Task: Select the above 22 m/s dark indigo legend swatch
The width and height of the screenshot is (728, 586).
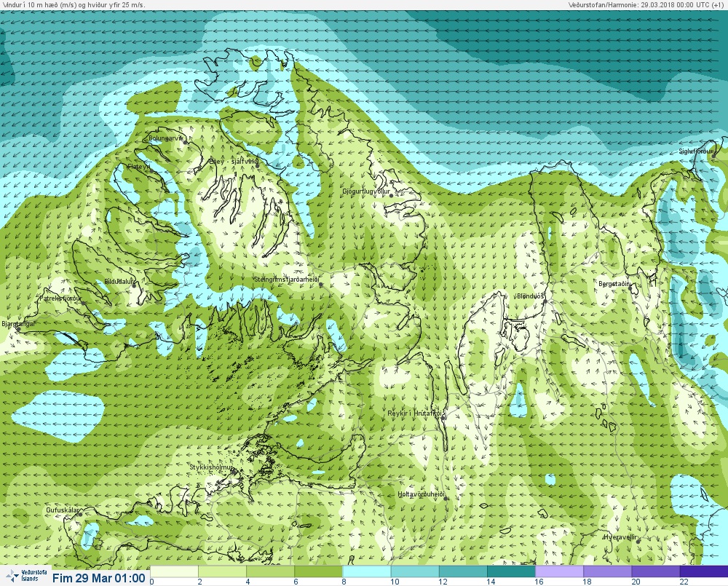Action: click(x=704, y=571)
